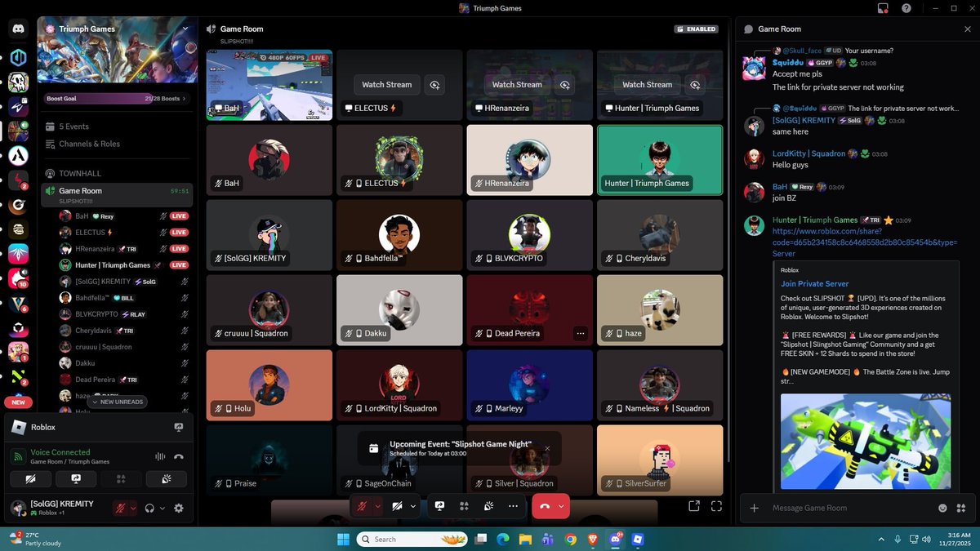
Task: Expand the Triumph Games server menu
Action: pos(185,28)
